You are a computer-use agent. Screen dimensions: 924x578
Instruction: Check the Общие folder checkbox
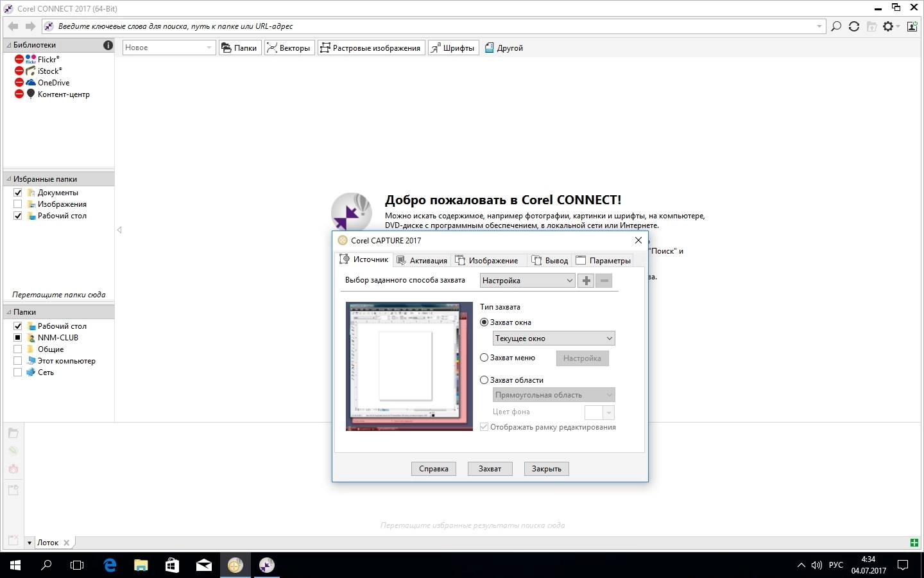point(18,349)
